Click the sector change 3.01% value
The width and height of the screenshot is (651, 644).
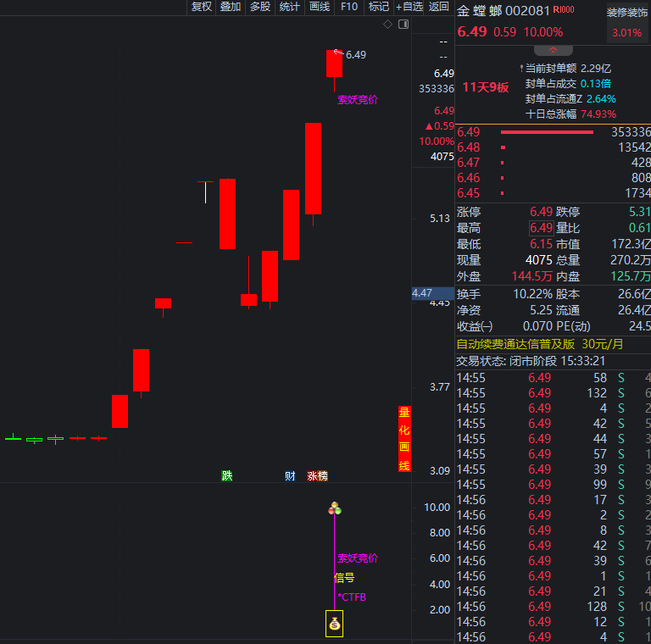coord(627,33)
